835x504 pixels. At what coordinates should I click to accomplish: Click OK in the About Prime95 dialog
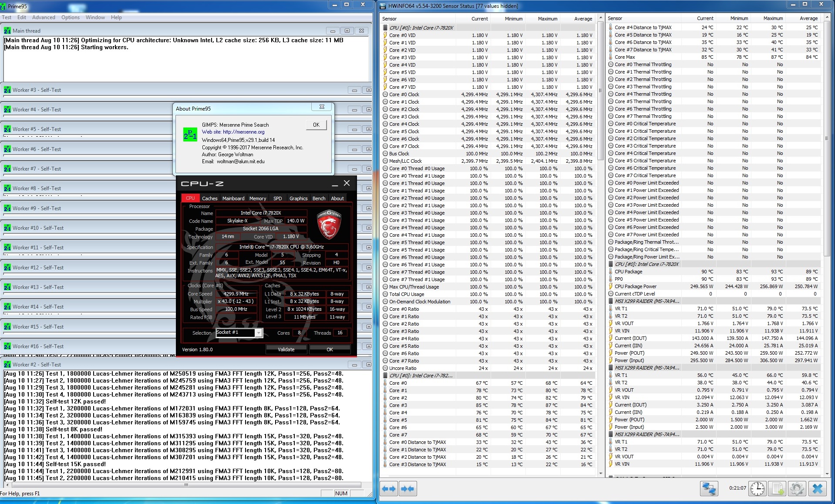316,125
